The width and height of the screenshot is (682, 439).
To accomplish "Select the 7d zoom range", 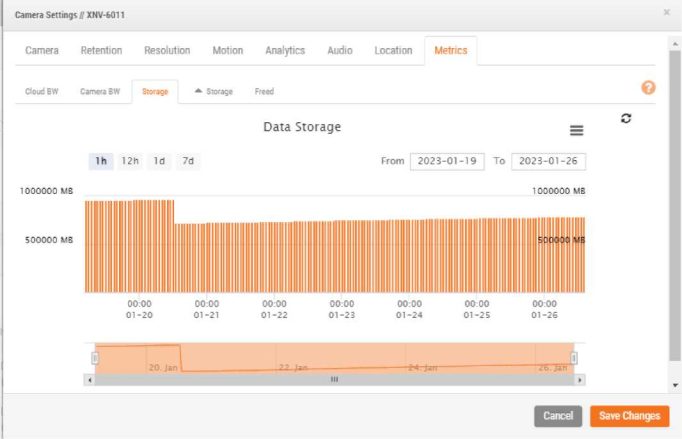I will coord(187,161).
